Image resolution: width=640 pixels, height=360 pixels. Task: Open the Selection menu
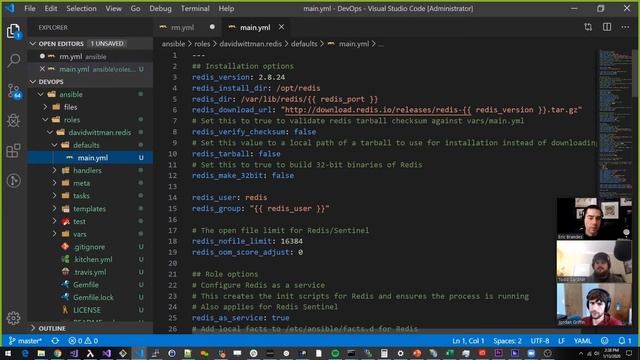(x=81, y=8)
